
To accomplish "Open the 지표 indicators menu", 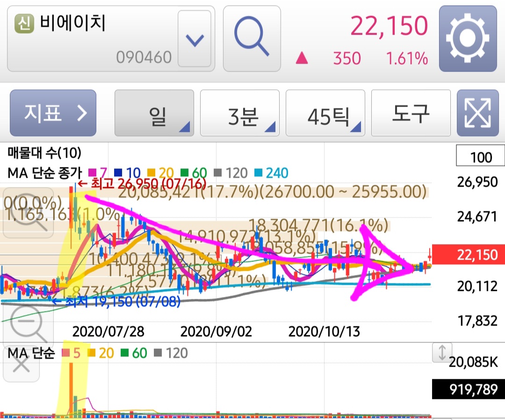I will click(53, 113).
